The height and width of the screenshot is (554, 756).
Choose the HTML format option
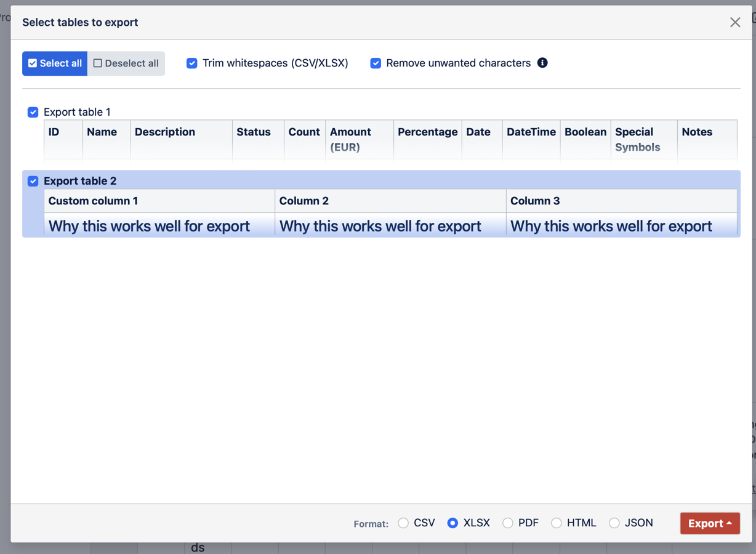tap(557, 523)
